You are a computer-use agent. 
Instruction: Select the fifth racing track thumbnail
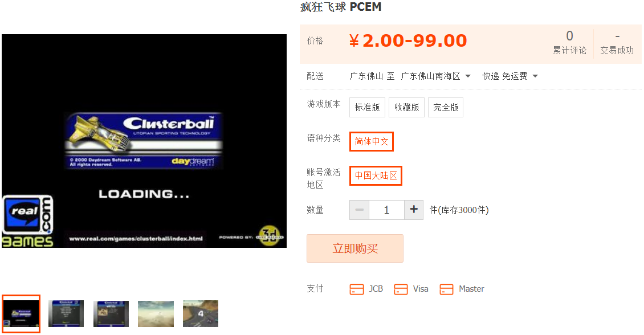point(201,314)
